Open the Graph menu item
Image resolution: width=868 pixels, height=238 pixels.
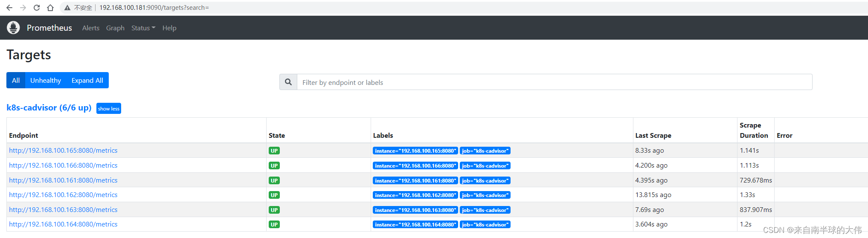tap(115, 28)
